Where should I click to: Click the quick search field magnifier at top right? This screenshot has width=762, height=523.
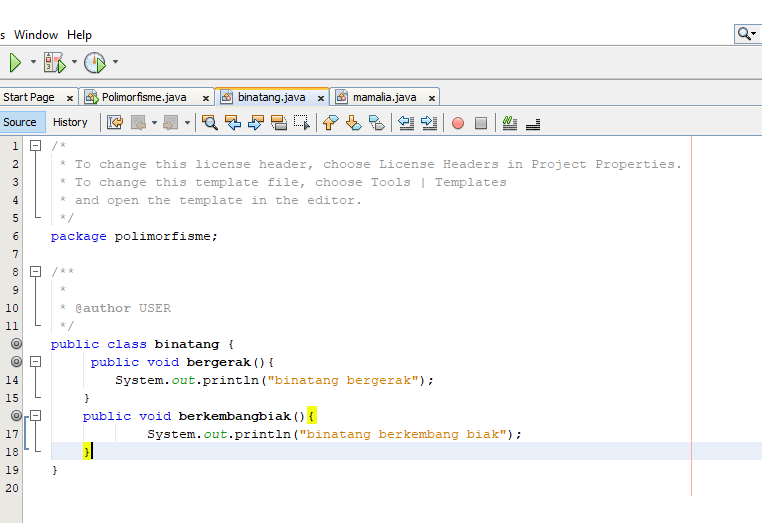tap(746, 34)
